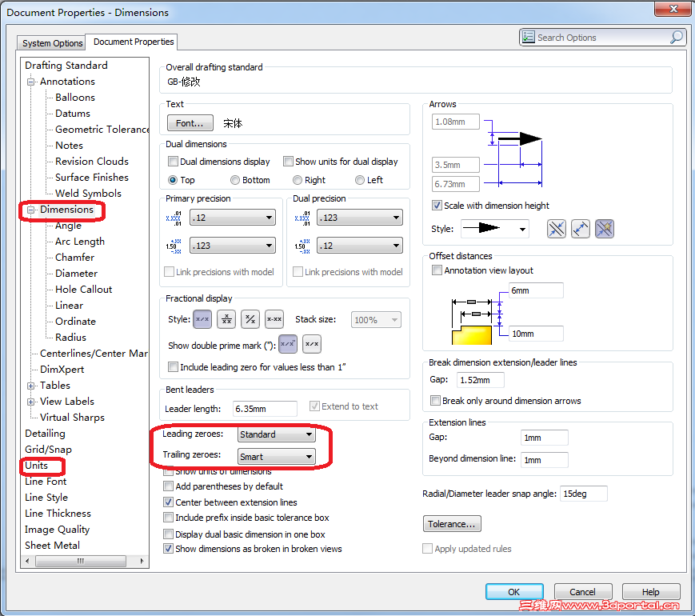The image size is (695, 616).
Task: Enable double prime mark display icon
Action: click(x=288, y=344)
